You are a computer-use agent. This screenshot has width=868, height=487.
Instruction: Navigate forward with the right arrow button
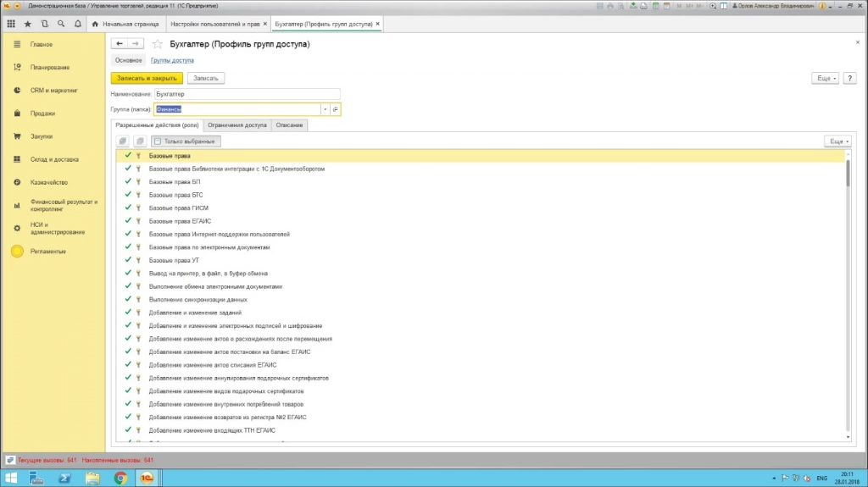(136, 44)
